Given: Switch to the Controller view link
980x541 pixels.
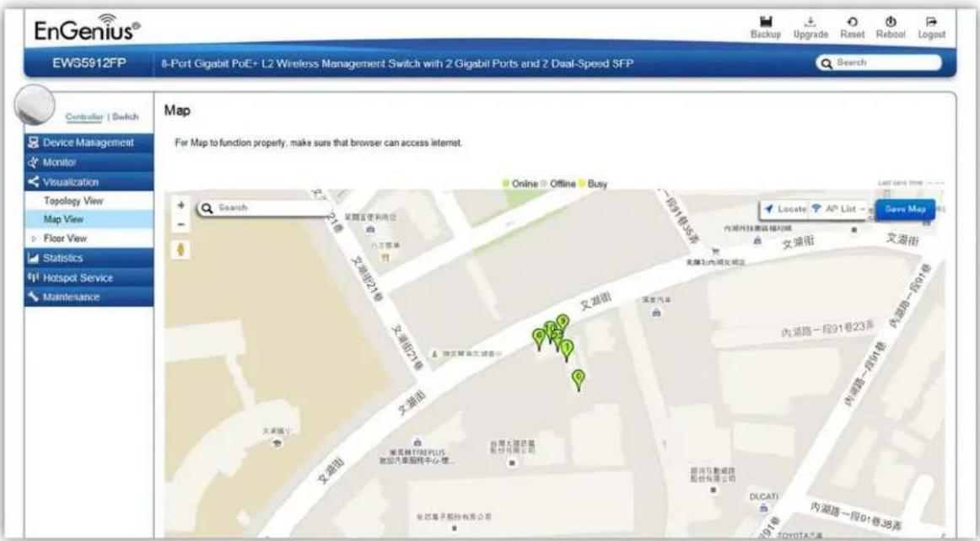Looking at the screenshot, I should coord(83,117).
